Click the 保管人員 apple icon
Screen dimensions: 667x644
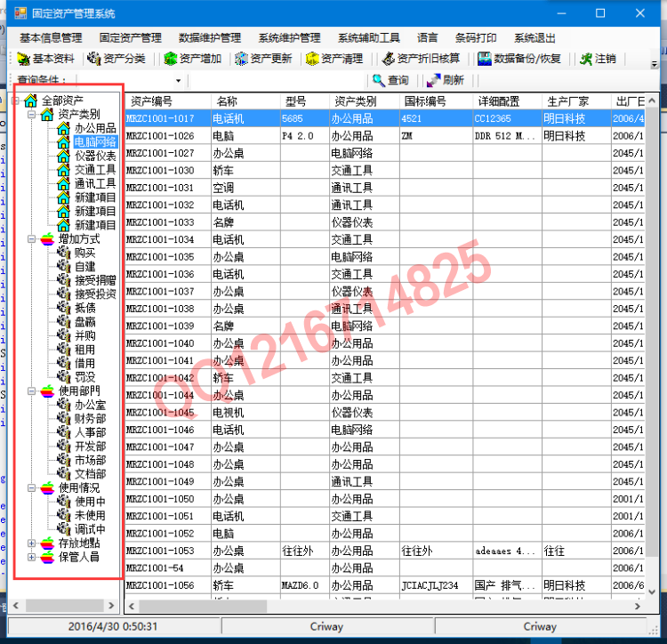click(48, 557)
